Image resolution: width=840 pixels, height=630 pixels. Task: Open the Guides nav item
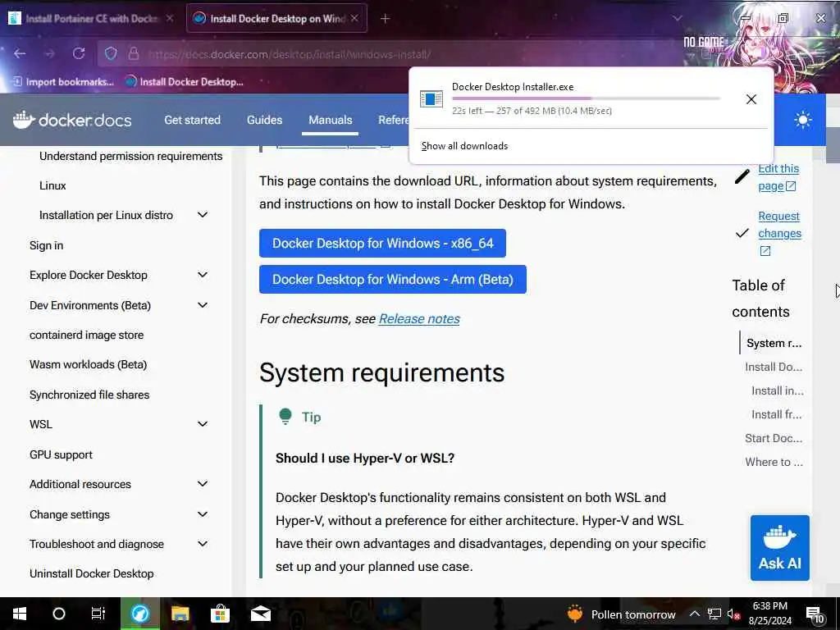tap(265, 120)
